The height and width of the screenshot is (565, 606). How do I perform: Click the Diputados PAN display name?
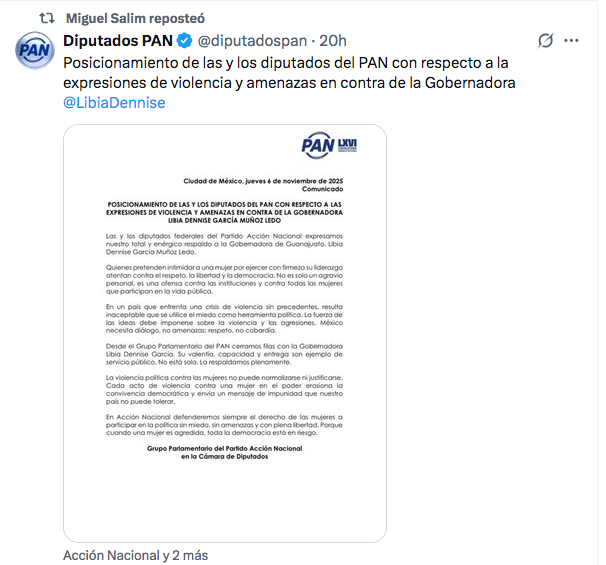click(x=118, y=41)
